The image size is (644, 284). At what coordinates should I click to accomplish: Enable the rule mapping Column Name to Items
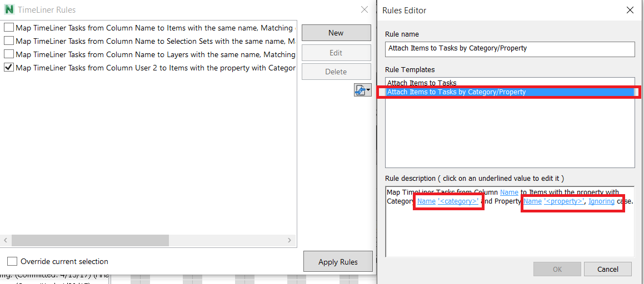click(x=9, y=28)
